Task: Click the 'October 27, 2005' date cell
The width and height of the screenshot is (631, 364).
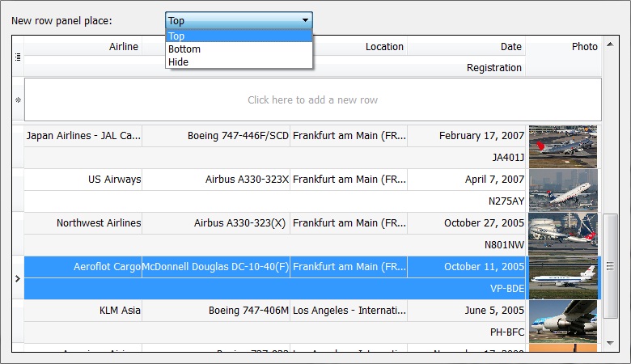Action: click(467, 223)
